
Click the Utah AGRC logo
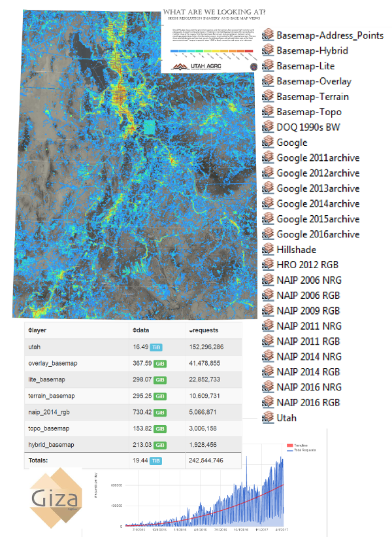[197, 67]
